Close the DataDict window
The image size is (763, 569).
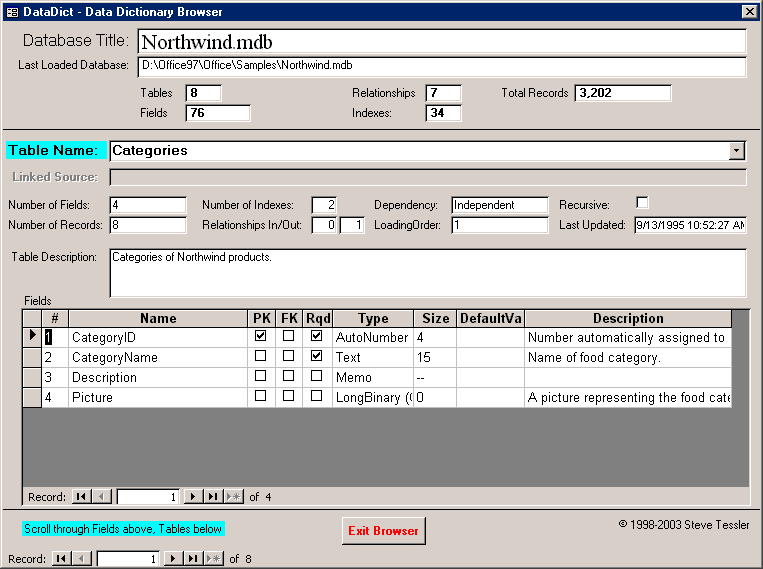749,12
